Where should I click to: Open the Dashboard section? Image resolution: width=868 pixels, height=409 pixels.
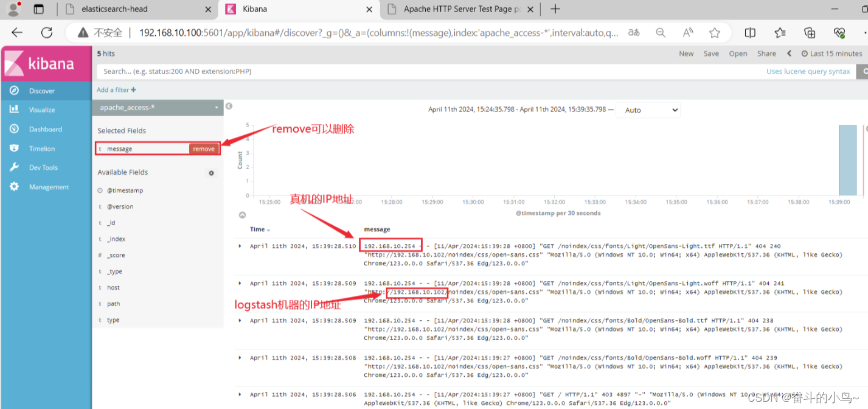[46, 129]
